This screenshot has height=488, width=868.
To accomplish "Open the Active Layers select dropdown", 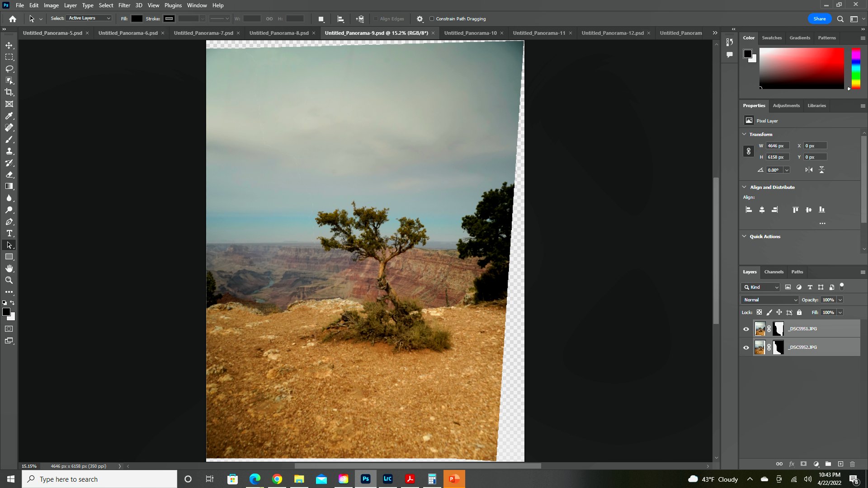I will [90, 18].
